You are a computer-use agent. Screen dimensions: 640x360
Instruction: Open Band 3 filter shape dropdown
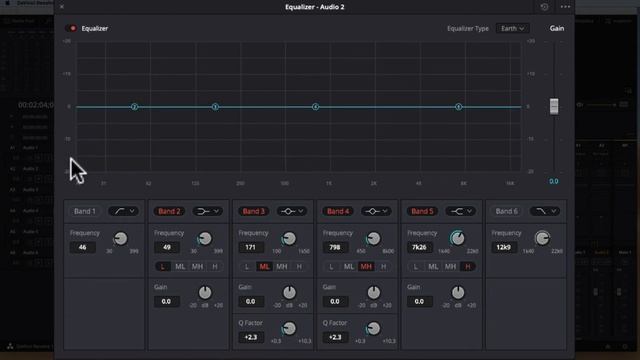[292, 211]
